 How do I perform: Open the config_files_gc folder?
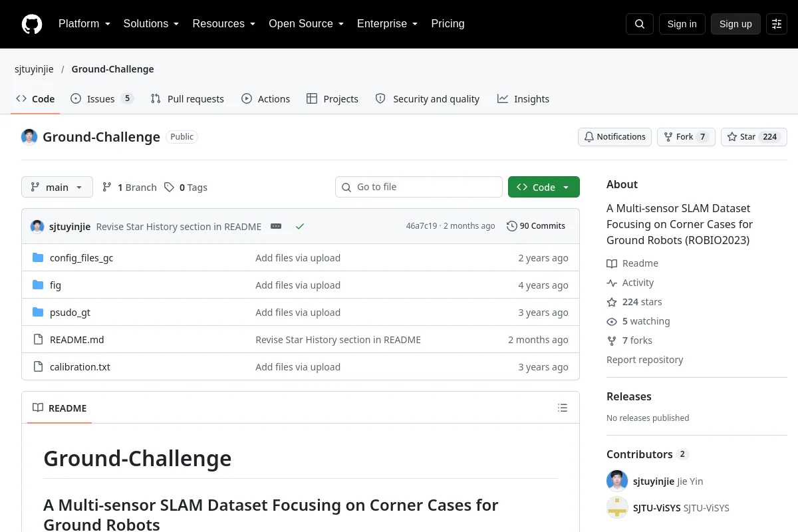(x=81, y=258)
